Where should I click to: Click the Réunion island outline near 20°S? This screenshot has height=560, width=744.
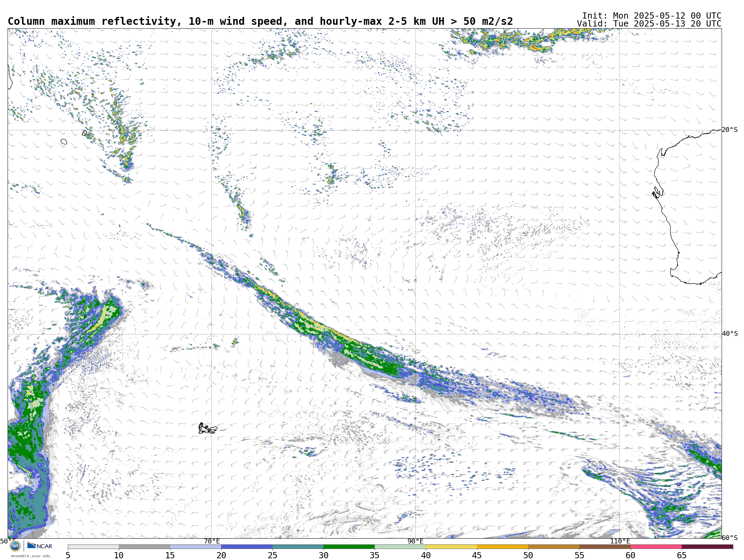click(x=64, y=142)
